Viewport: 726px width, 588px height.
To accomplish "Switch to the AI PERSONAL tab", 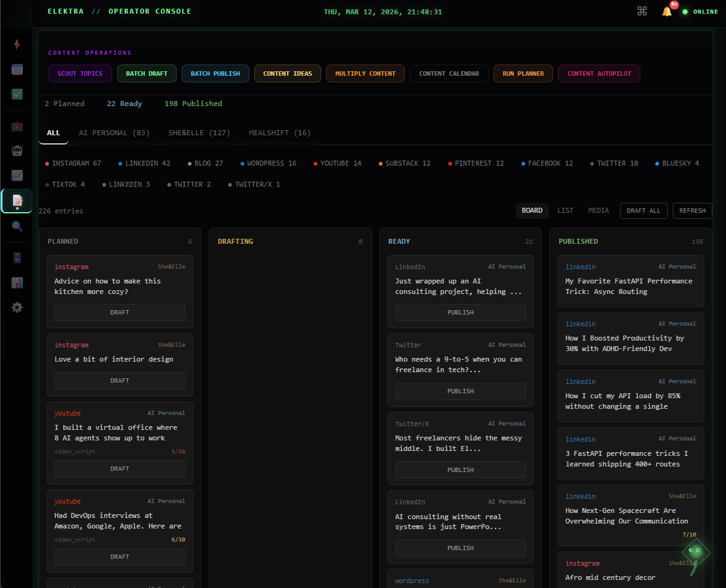I will pyautogui.click(x=114, y=132).
